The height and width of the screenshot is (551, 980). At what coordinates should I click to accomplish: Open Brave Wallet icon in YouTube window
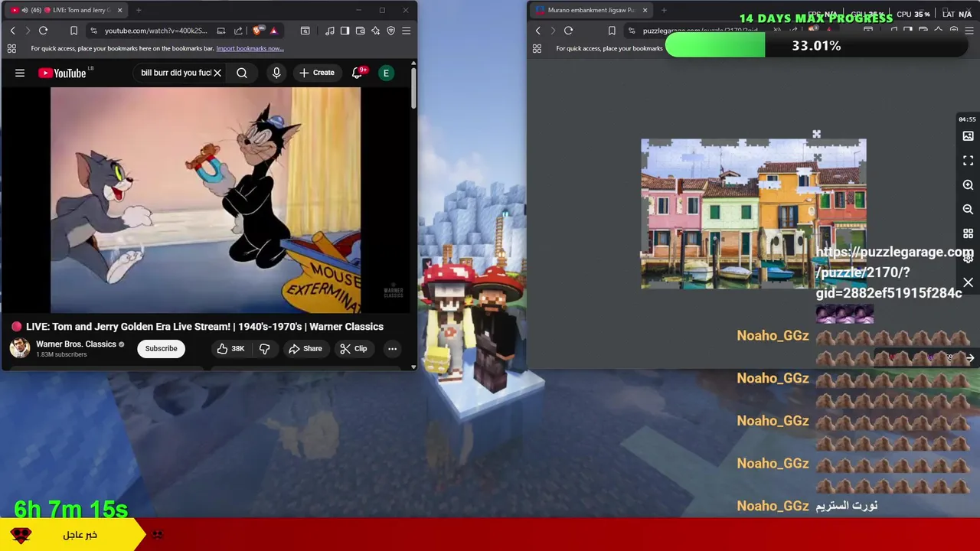pyautogui.click(x=360, y=31)
